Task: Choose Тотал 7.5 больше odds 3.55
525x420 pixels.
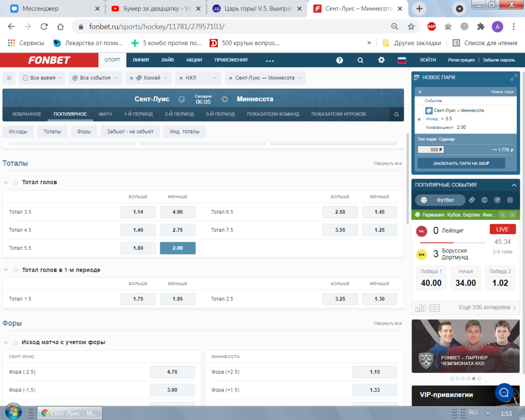Action: pos(340,230)
